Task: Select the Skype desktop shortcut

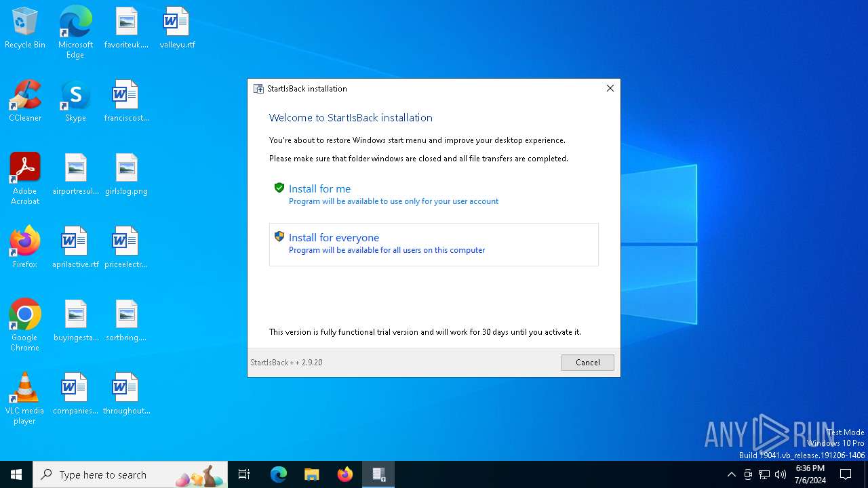Action: click(75, 102)
